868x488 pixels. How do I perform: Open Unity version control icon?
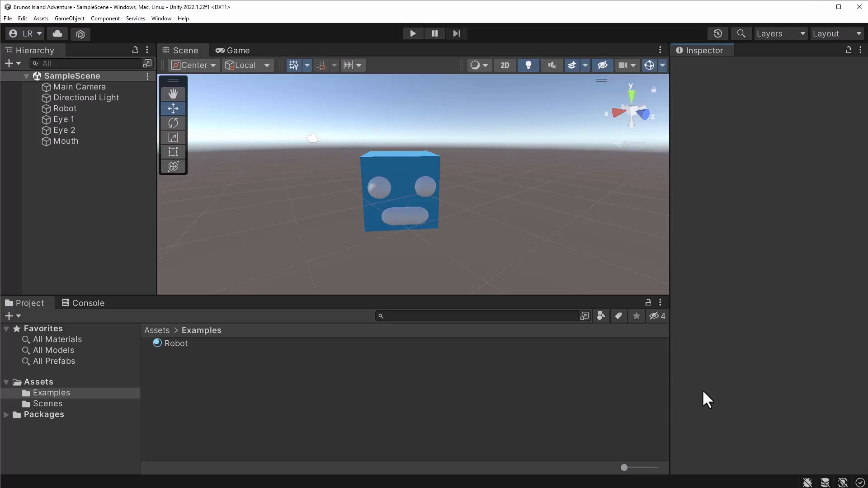80,34
